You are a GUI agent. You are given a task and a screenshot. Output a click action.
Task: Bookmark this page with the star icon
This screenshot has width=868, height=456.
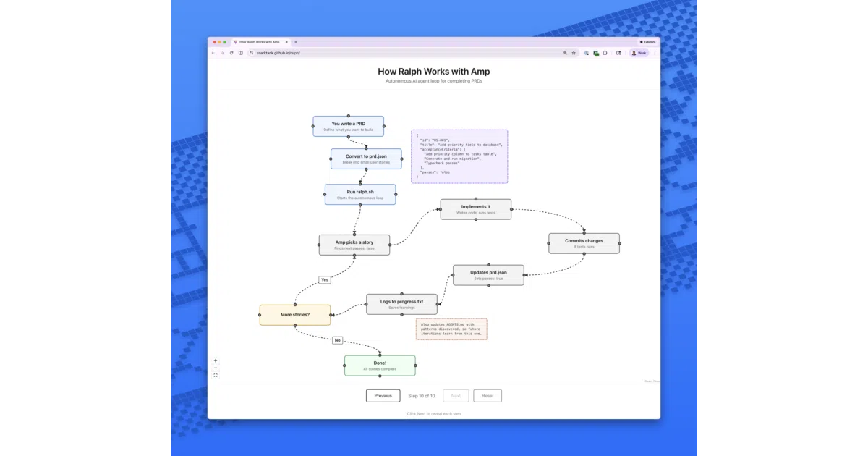coord(574,53)
